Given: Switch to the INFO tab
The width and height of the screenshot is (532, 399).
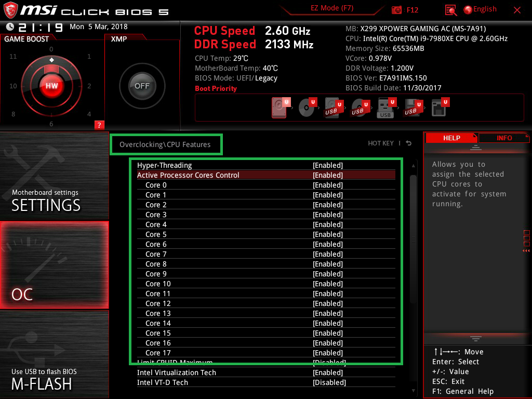Looking at the screenshot, I should [x=504, y=138].
